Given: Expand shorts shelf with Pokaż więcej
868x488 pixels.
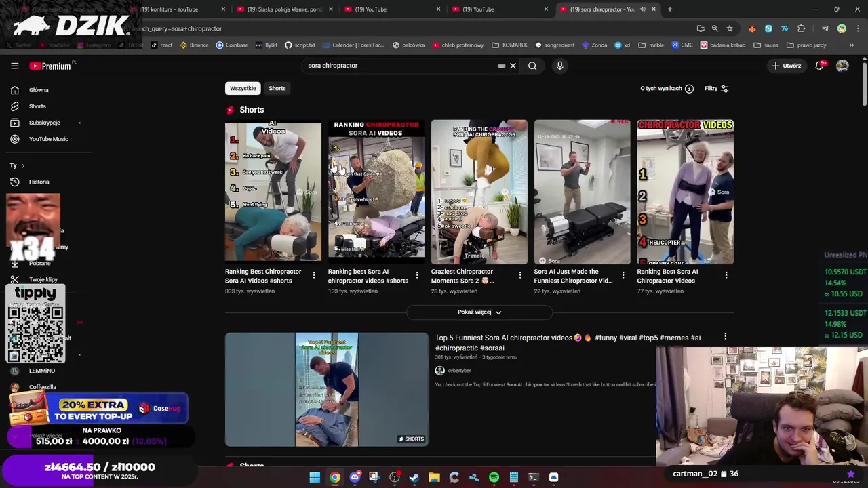Looking at the screenshot, I should click(479, 312).
